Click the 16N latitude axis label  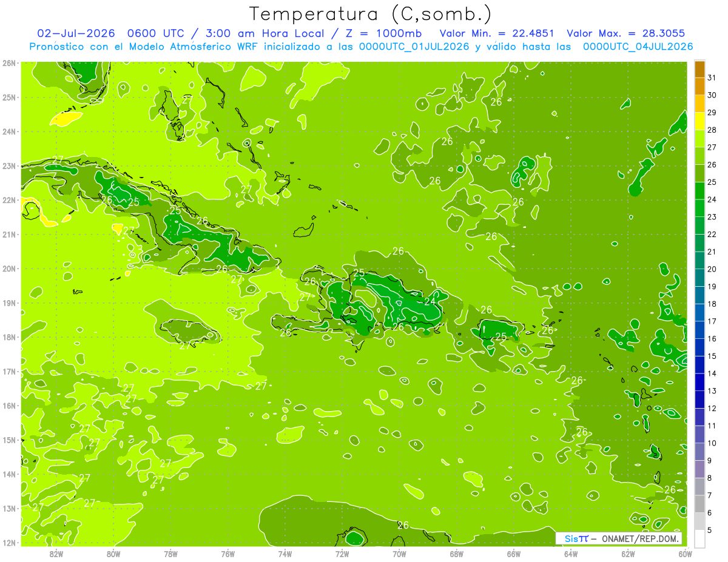click(9, 405)
